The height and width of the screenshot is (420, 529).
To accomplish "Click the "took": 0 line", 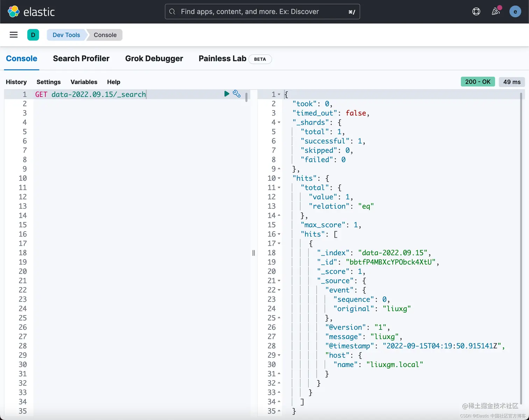I will coord(312,104).
